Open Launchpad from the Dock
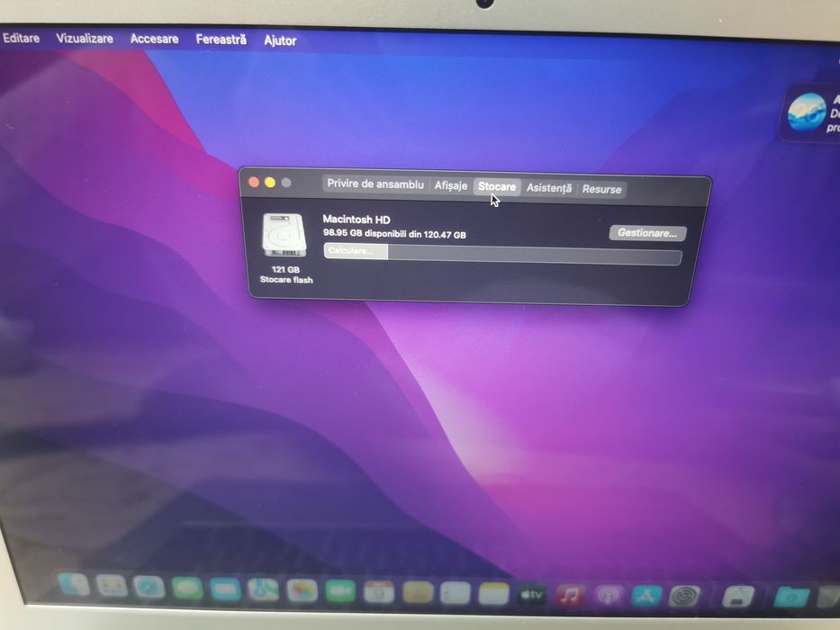840x630 pixels. (x=112, y=586)
